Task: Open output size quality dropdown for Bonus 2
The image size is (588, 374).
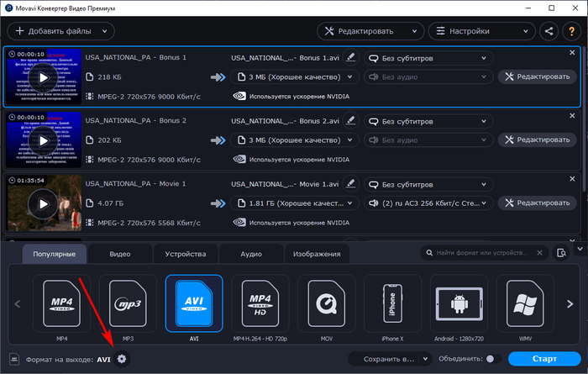Action: tap(294, 140)
